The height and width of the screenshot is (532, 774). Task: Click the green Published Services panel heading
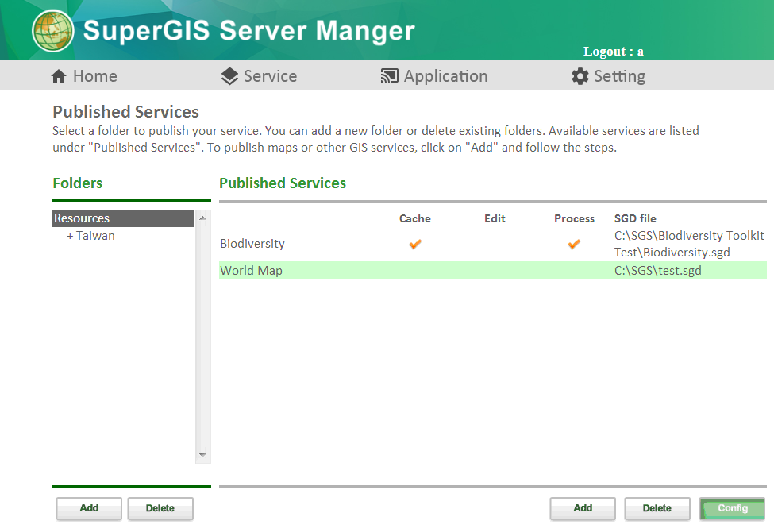point(283,183)
